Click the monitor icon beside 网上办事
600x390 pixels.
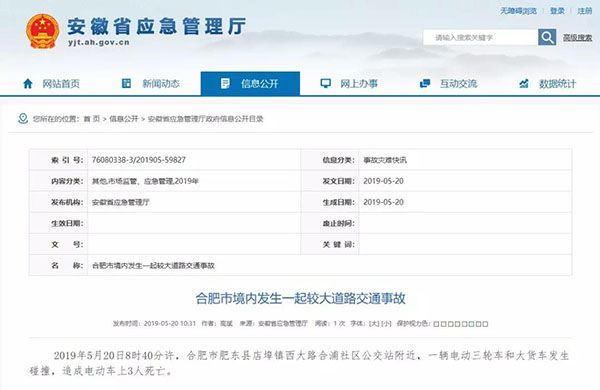tap(325, 83)
